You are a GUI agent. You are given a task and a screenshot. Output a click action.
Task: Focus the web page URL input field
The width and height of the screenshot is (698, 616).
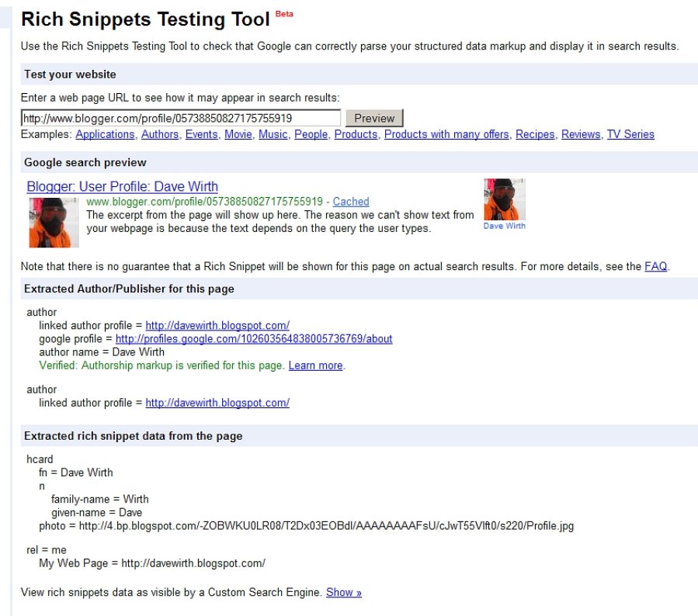181,118
